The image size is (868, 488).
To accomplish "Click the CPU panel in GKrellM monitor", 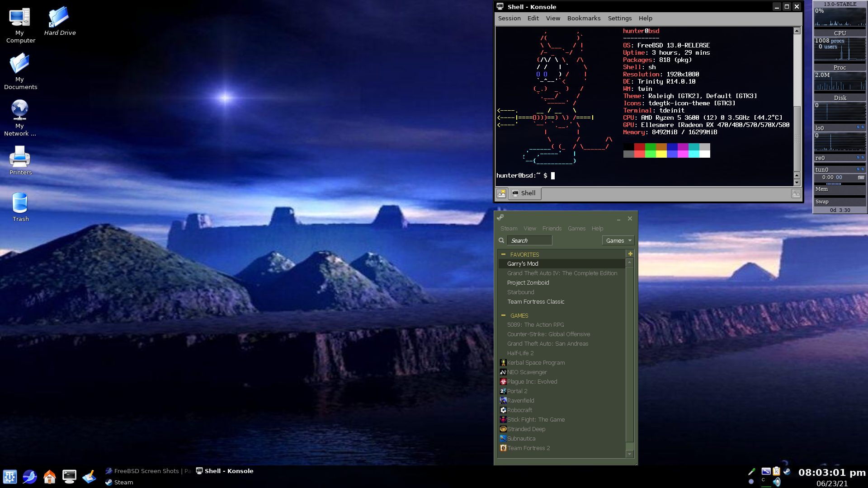I will pyautogui.click(x=840, y=33).
